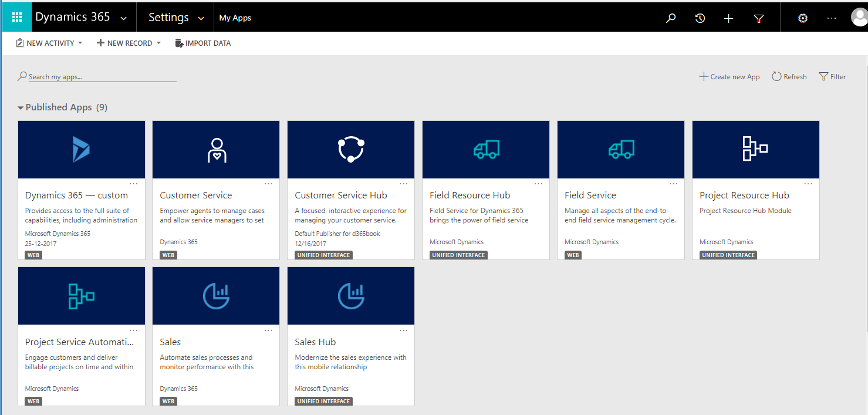This screenshot has height=415, width=868.
Task: Click the Sales tile title
Action: (170, 342)
